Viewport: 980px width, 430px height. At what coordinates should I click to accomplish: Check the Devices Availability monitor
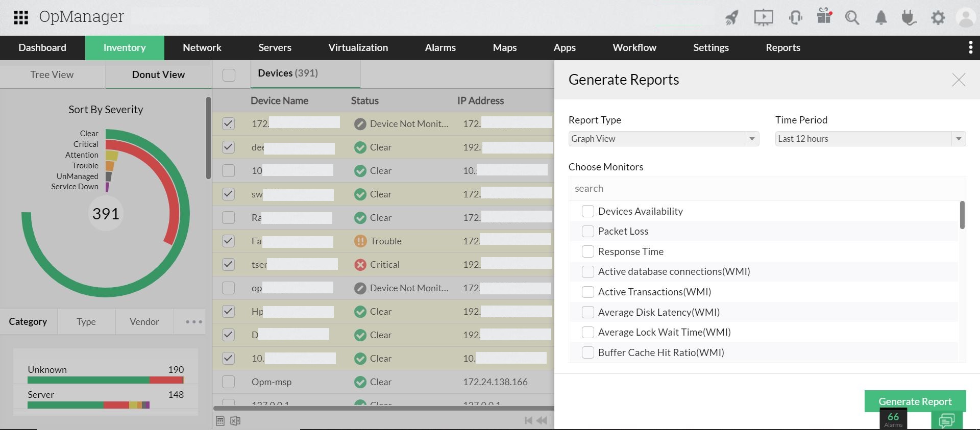[x=588, y=211]
